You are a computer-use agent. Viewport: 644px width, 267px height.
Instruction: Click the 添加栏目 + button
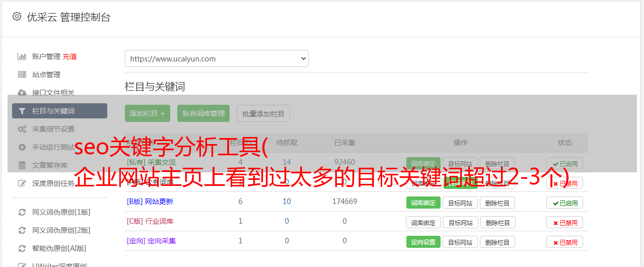pos(148,113)
